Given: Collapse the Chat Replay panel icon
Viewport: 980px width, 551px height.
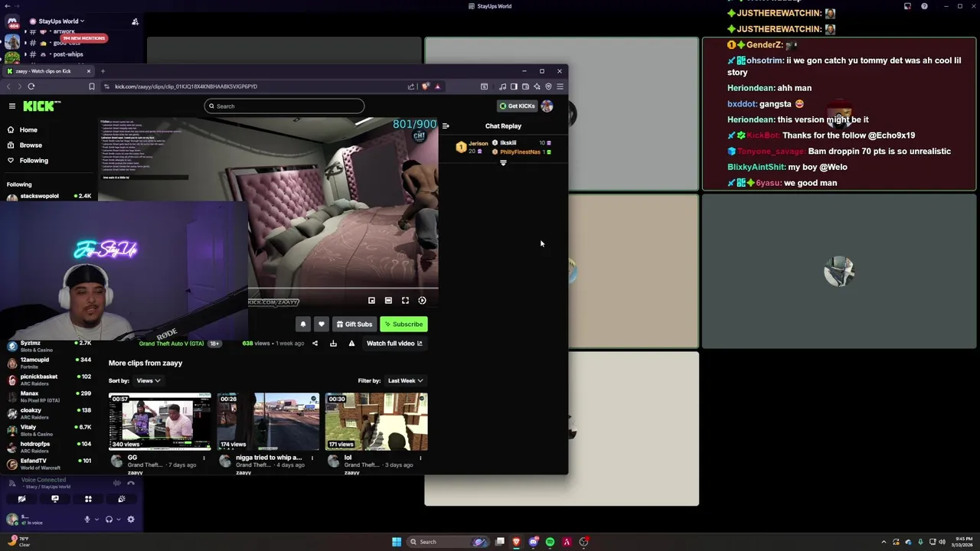Looking at the screenshot, I should [x=446, y=126].
